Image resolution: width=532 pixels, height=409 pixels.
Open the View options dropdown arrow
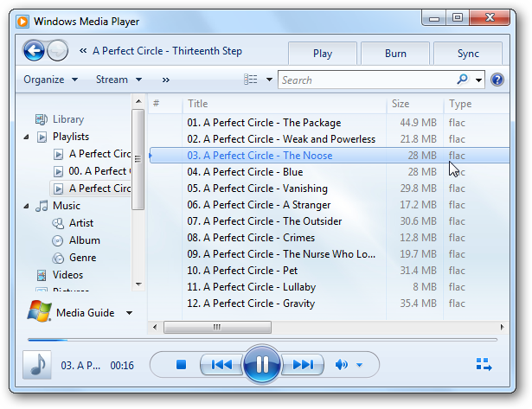269,80
